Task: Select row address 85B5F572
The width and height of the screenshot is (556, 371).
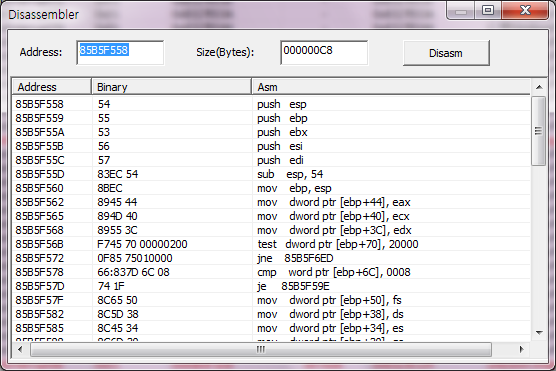Action: 39,258
